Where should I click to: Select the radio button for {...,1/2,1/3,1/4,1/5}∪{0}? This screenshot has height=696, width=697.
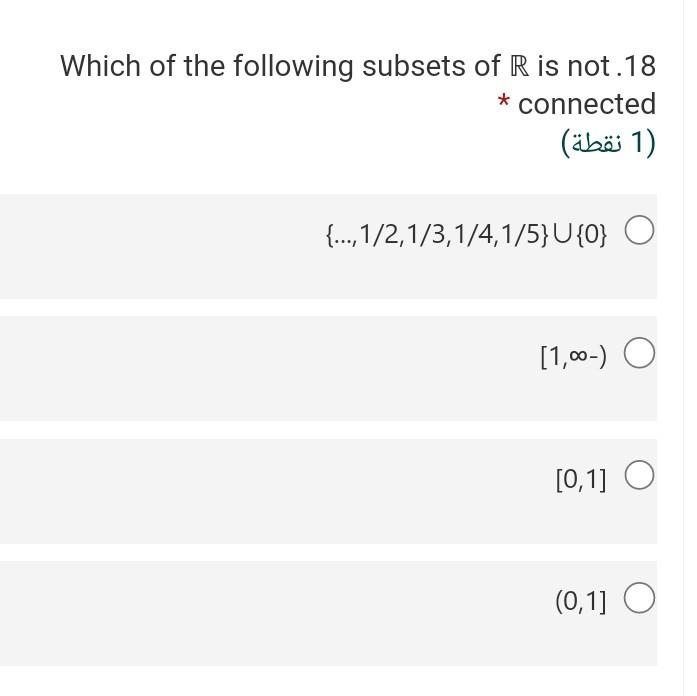point(639,230)
